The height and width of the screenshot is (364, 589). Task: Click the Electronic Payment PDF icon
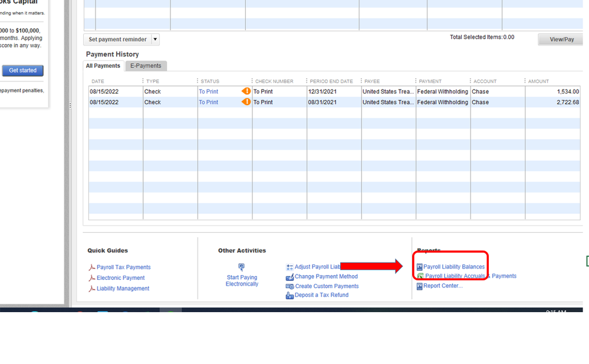click(x=91, y=278)
